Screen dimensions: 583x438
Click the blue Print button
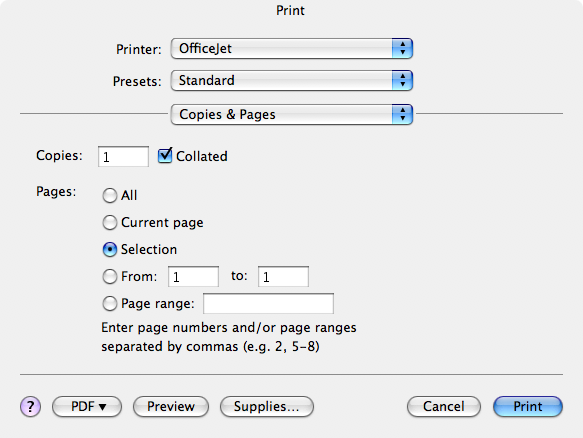pos(528,406)
